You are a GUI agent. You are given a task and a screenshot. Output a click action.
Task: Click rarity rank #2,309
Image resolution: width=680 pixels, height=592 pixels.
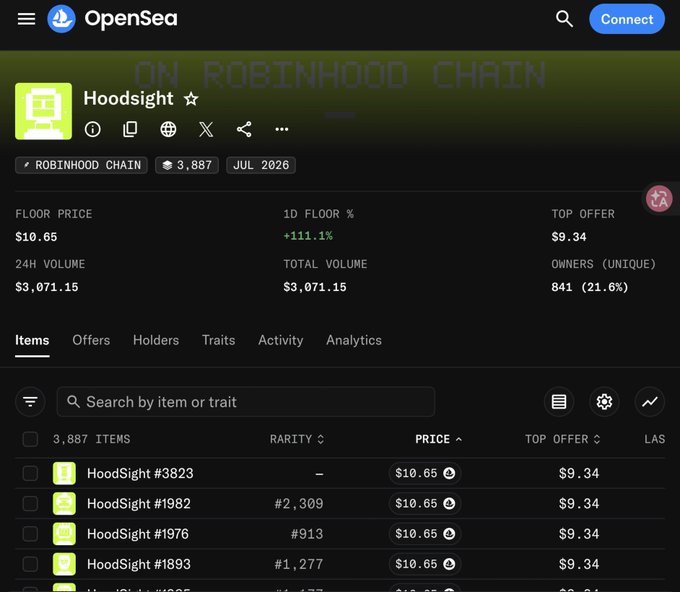point(299,504)
